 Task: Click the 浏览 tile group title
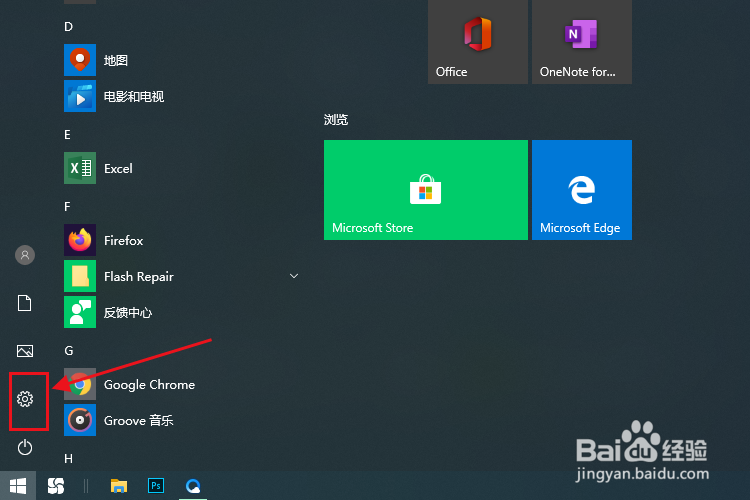click(x=336, y=120)
